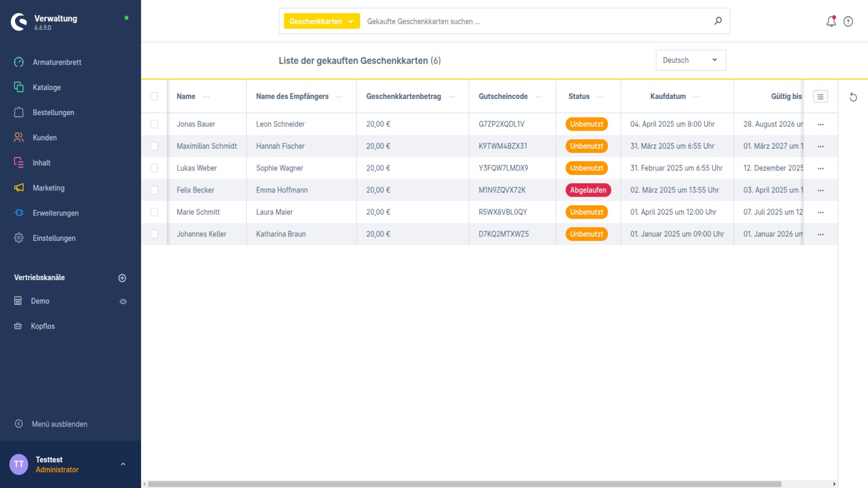Go to Bestellungen menu item
This screenshot has width=868, height=488.
(x=53, y=113)
